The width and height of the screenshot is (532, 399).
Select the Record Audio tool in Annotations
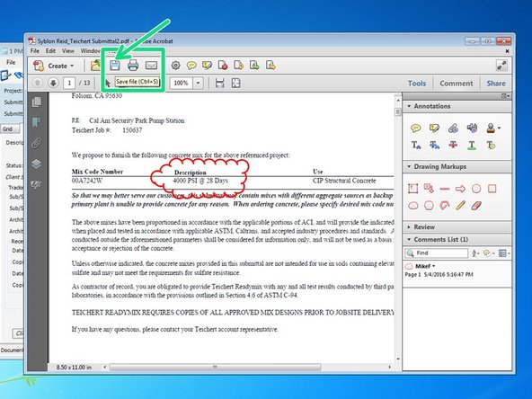(x=472, y=128)
